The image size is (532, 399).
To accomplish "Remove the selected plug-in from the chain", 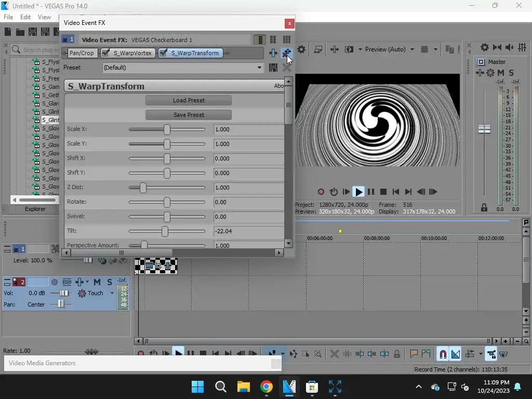I will pos(287,53).
